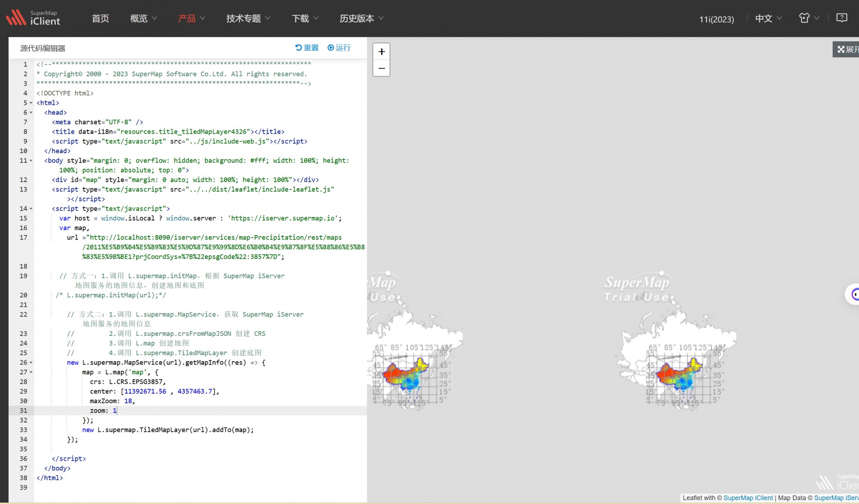Open the floating assistant icon at right edge
Screen dimensions: 859x504
[853, 295]
